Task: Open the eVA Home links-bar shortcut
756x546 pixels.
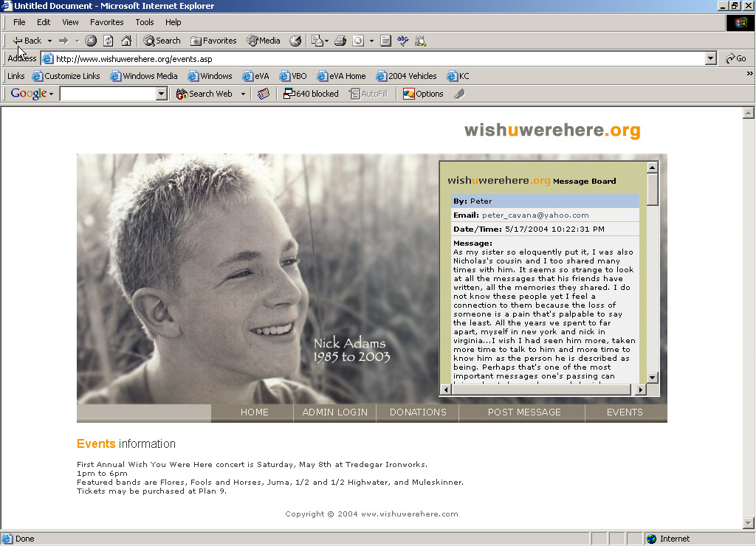Action: click(341, 76)
